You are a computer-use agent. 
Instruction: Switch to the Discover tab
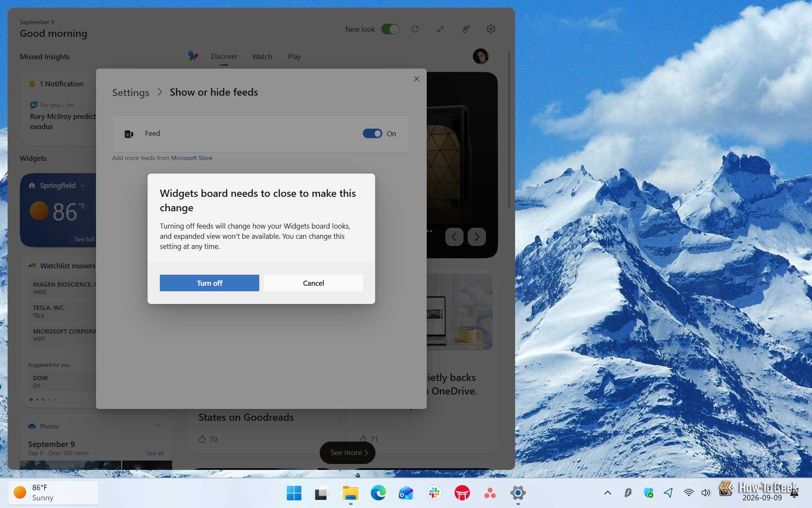pos(224,56)
